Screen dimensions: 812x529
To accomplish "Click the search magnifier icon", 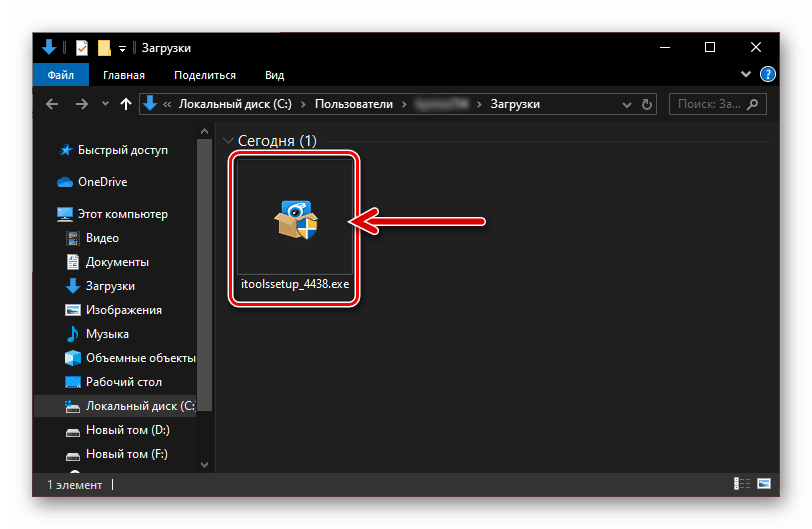I will click(x=753, y=104).
